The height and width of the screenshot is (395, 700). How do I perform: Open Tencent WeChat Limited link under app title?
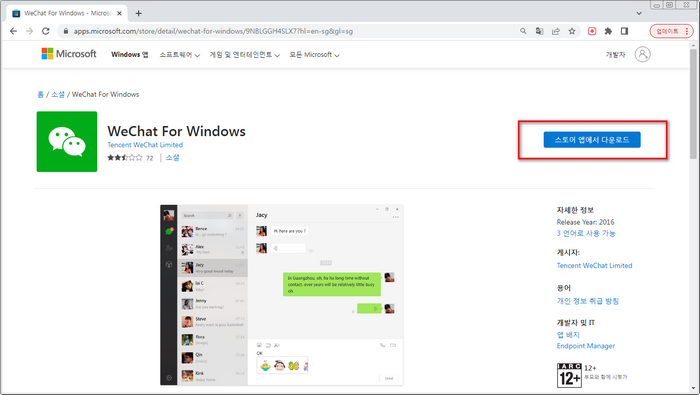click(x=145, y=145)
